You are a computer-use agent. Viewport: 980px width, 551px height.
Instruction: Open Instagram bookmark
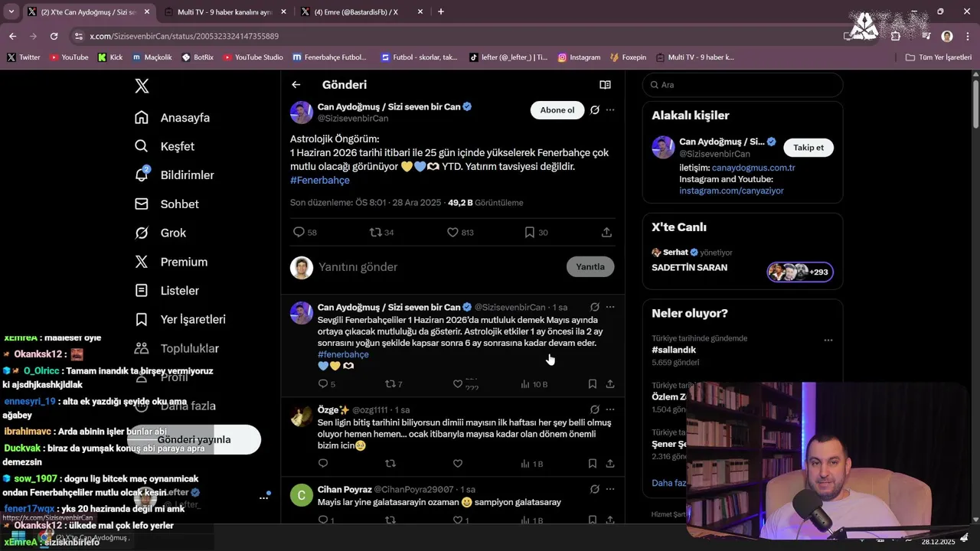coord(579,57)
